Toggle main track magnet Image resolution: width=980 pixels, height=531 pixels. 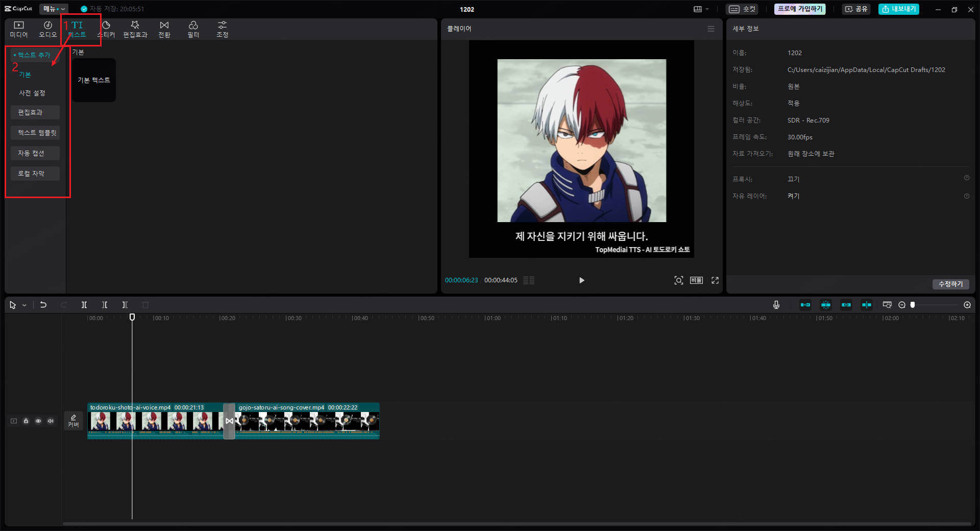tap(805, 305)
